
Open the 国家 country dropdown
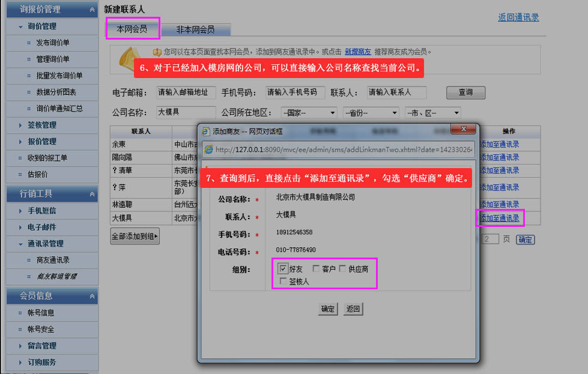308,113
